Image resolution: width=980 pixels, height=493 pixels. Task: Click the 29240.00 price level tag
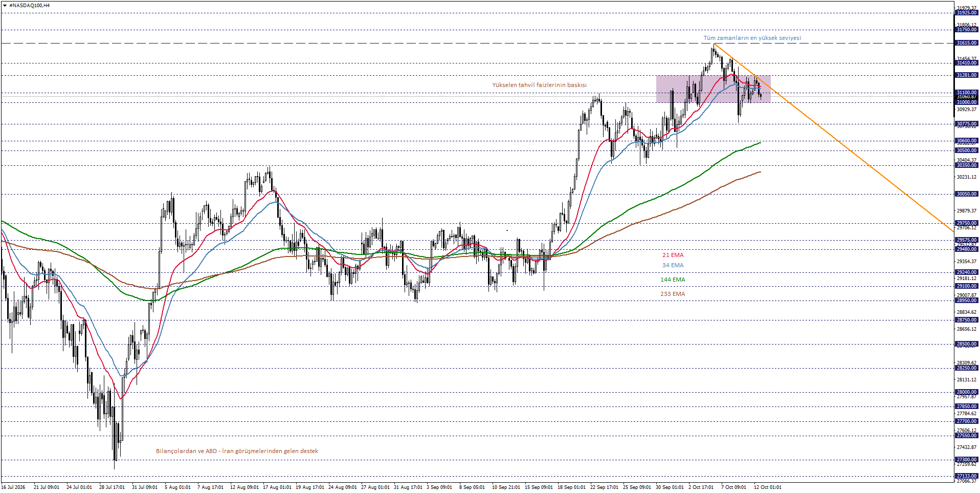pyautogui.click(x=966, y=272)
